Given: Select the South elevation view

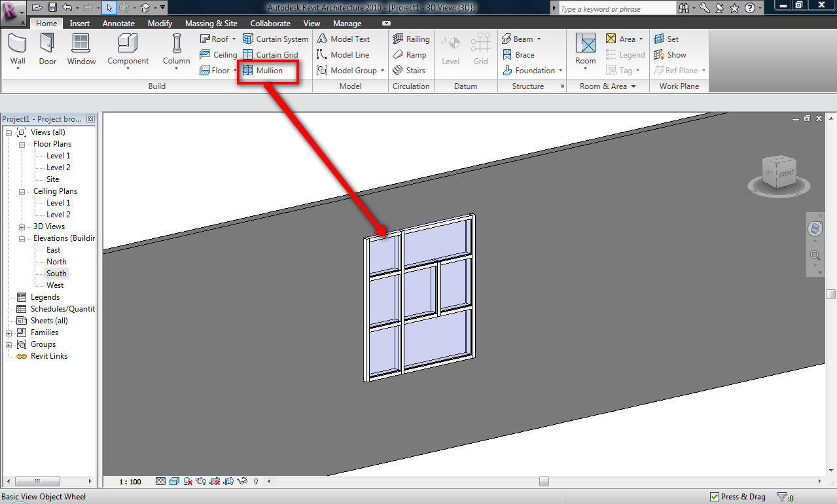Looking at the screenshot, I should coord(56,274).
